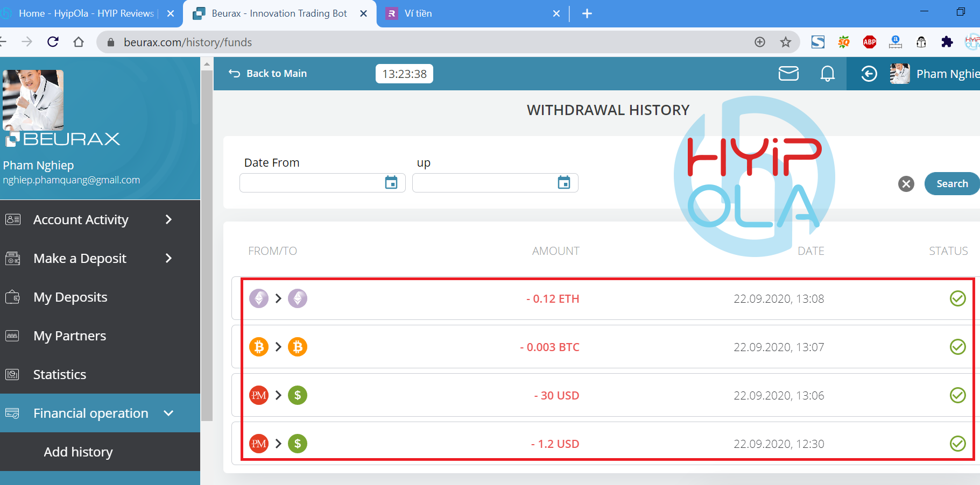
Task: Click the dollar icon in 1.2 USD row
Action: coord(298,444)
